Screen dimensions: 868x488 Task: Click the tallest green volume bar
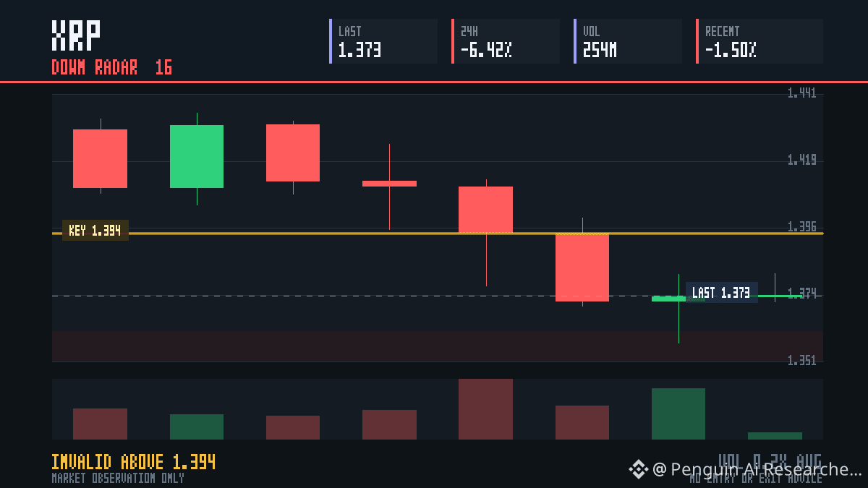(x=678, y=414)
